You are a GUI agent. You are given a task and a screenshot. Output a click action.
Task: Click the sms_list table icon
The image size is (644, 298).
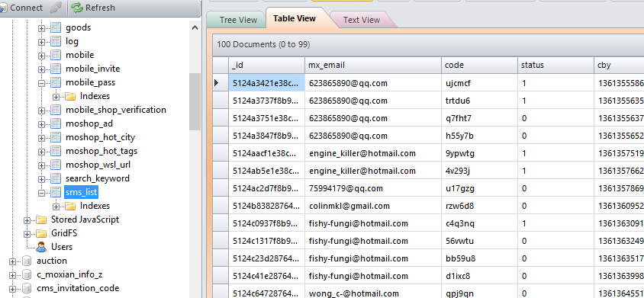coord(56,192)
